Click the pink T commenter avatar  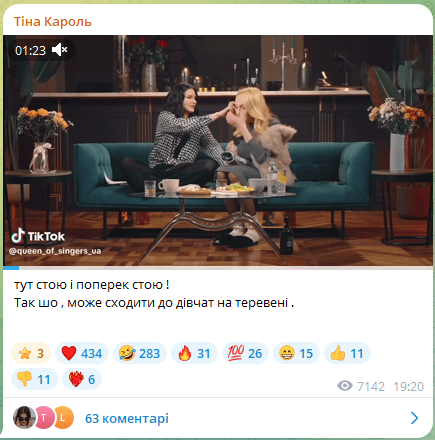click(44, 417)
